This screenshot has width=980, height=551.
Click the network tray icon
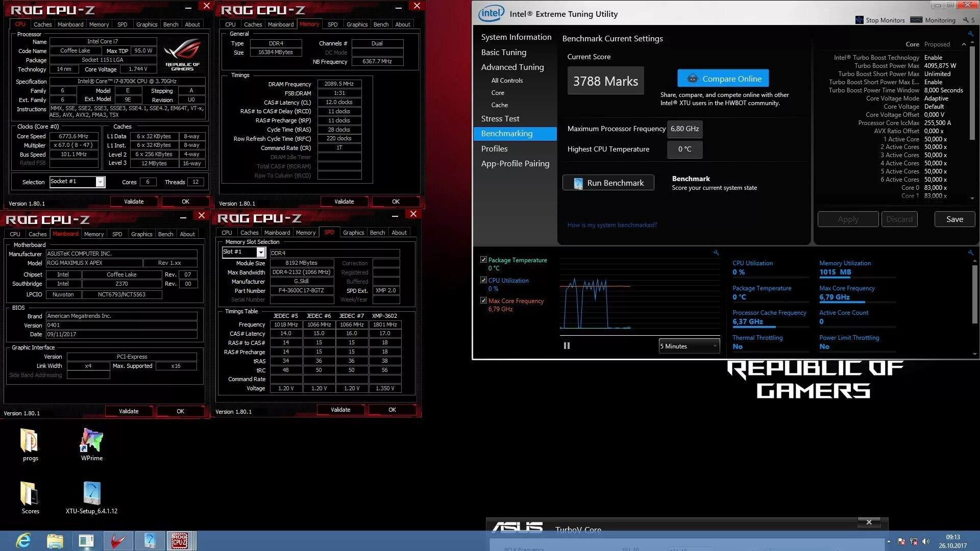(x=914, y=541)
